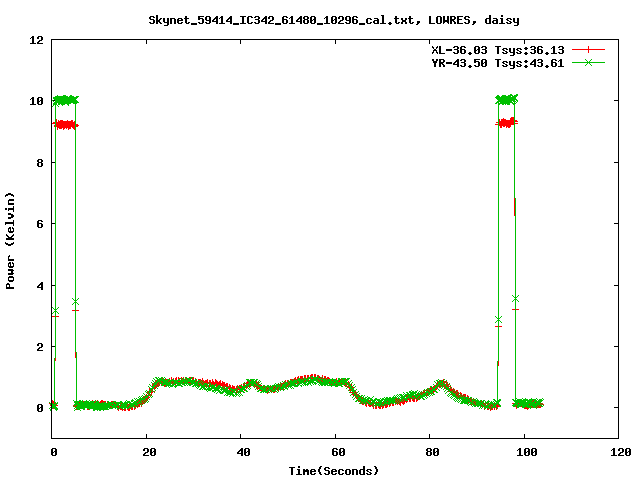This screenshot has height=480, width=640.
Task: Click the red XL legend line sample
Action: pos(588,50)
